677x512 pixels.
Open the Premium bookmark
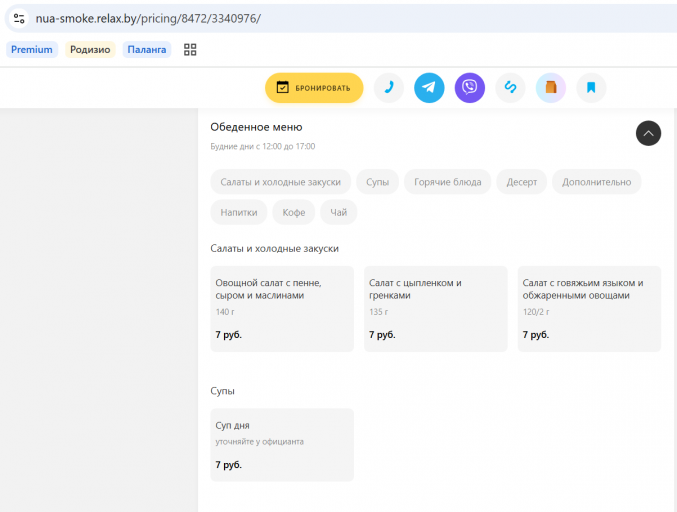click(x=32, y=50)
